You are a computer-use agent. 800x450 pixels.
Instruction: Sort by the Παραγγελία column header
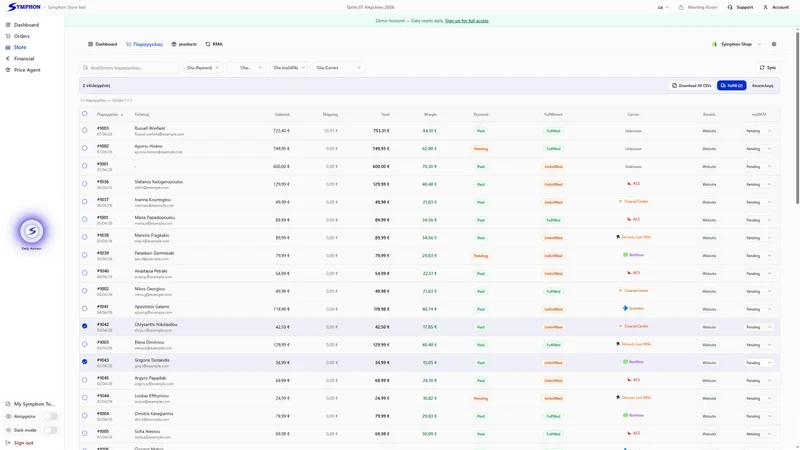point(110,115)
